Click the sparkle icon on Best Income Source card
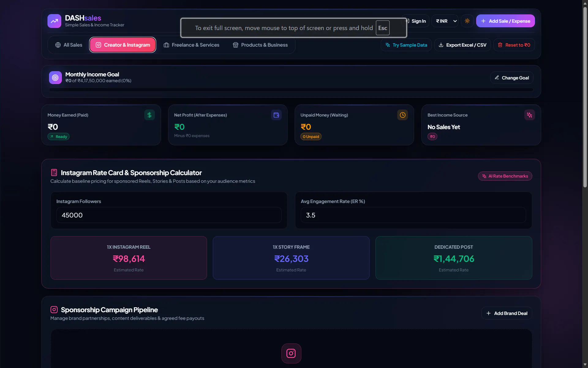Viewport: 588px width, 368px height. pos(530,115)
